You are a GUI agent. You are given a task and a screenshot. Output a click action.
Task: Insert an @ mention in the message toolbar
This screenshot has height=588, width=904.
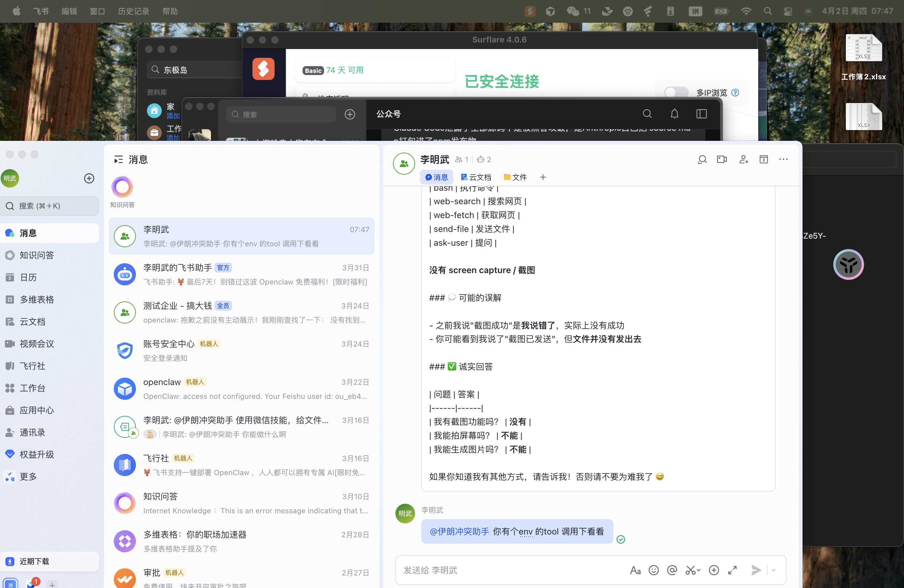pos(672,570)
